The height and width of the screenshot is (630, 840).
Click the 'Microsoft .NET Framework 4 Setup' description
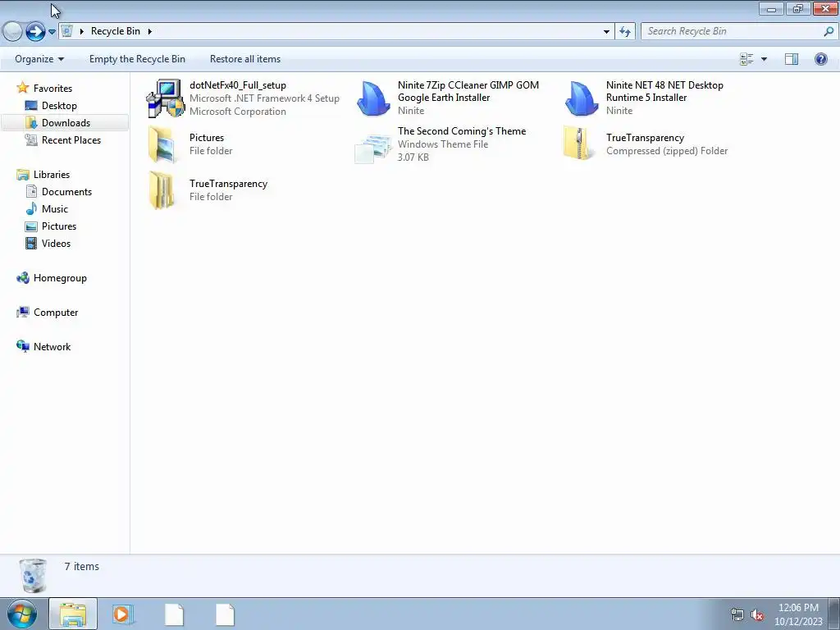264,98
